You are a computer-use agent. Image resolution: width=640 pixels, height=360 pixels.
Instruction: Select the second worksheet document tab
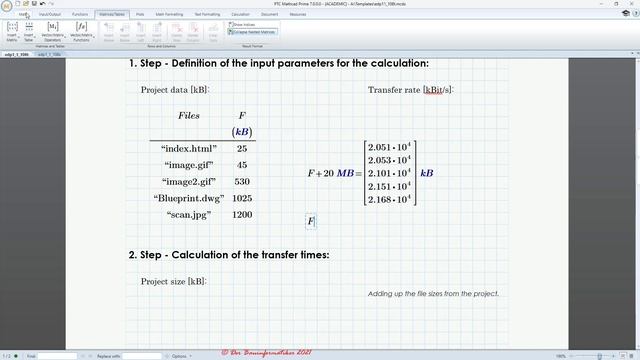(49, 54)
